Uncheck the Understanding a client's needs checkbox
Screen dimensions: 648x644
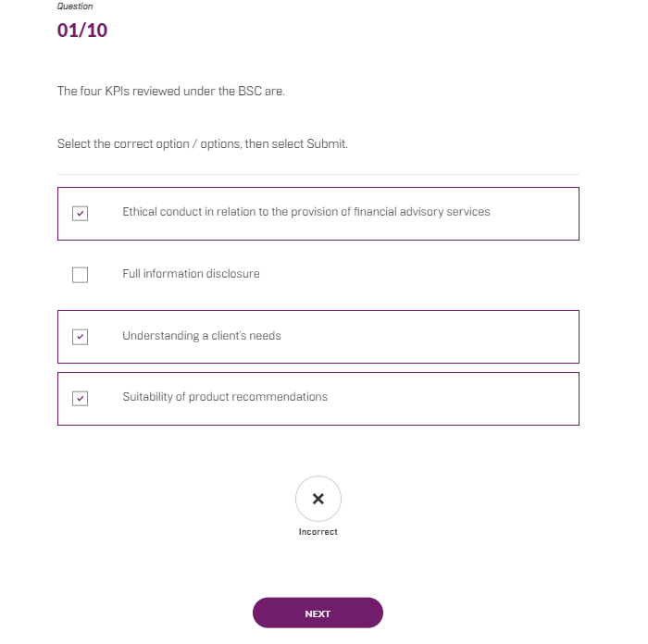click(x=81, y=337)
